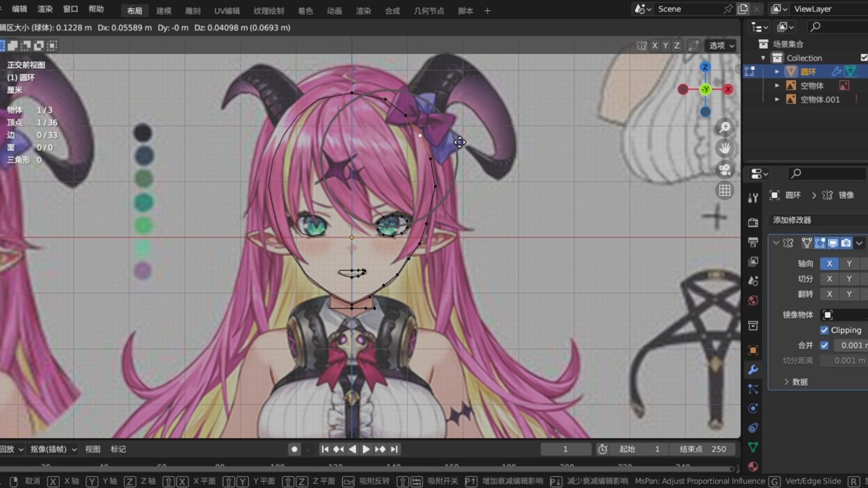The image size is (868, 488).
Task: Select the modifier wrench icon
Action: pyautogui.click(x=752, y=370)
